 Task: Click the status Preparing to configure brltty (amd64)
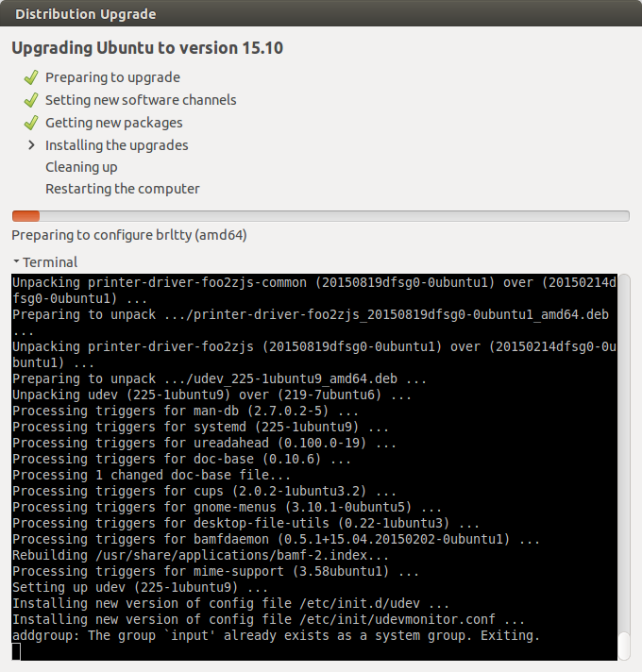(x=129, y=235)
